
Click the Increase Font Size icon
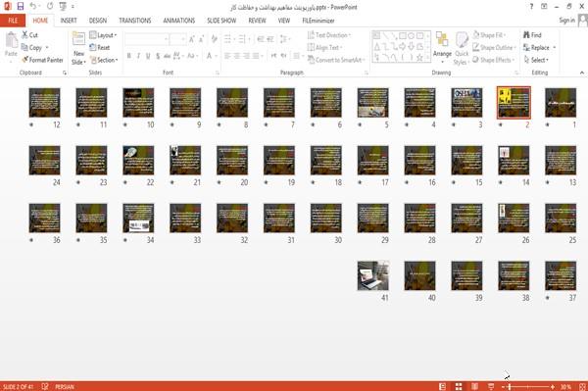(x=192, y=39)
